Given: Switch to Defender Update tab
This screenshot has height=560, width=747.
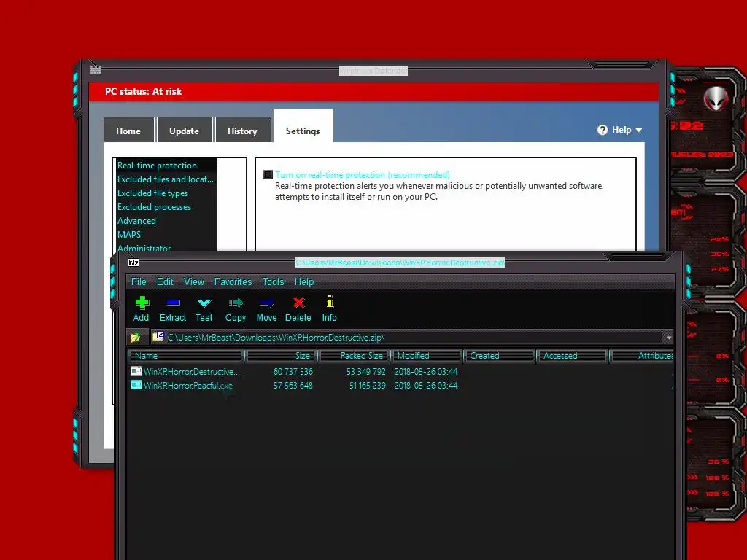Looking at the screenshot, I should (185, 131).
